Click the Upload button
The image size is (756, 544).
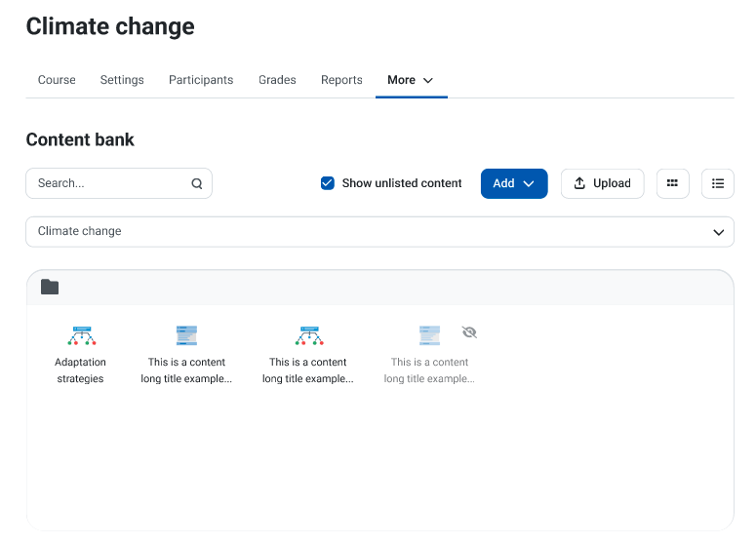click(602, 183)
